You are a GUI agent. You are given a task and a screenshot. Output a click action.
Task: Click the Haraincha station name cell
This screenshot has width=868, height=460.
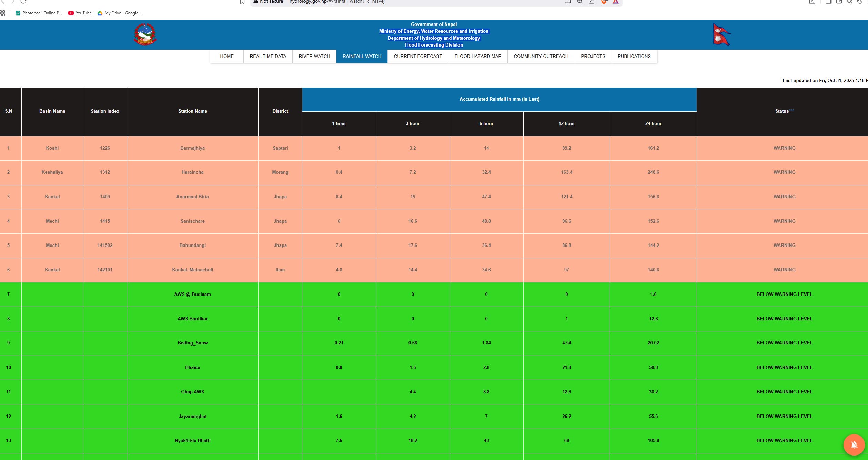point(192,172)
